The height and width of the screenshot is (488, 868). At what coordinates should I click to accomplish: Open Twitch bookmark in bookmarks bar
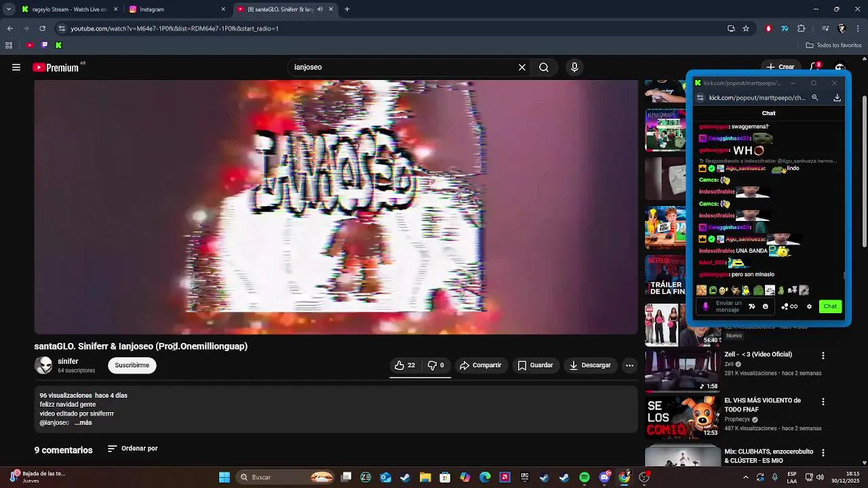pos(45,45)
